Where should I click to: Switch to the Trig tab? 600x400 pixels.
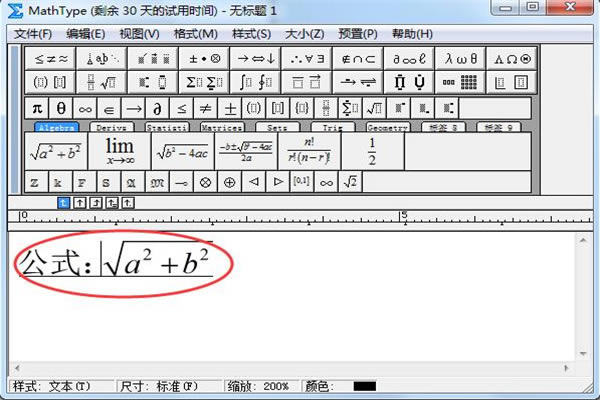331,128
